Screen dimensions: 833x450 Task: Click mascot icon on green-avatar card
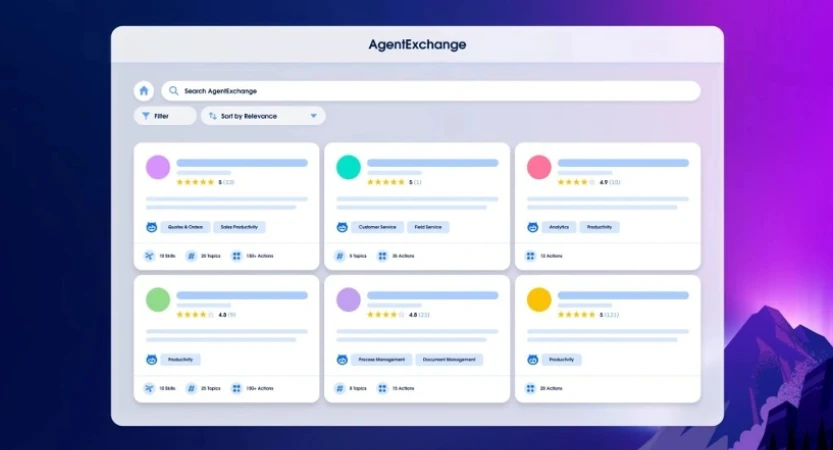(x=151, y=360)
